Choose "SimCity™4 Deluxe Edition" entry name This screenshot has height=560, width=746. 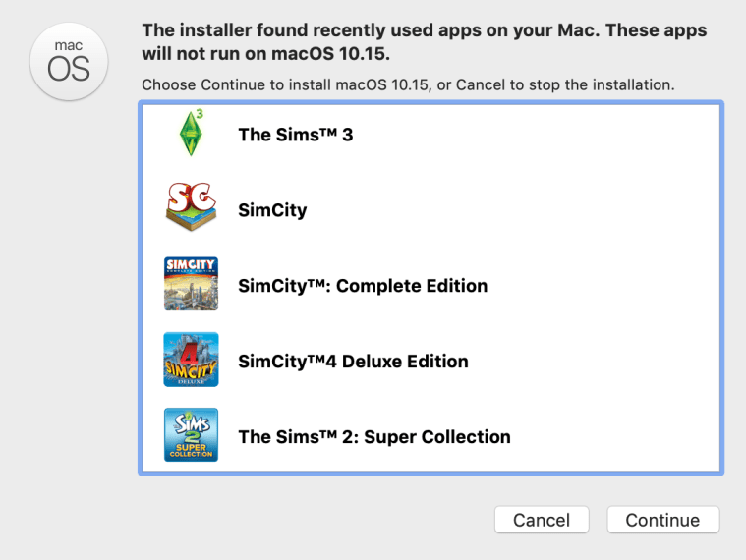(353, 362)
